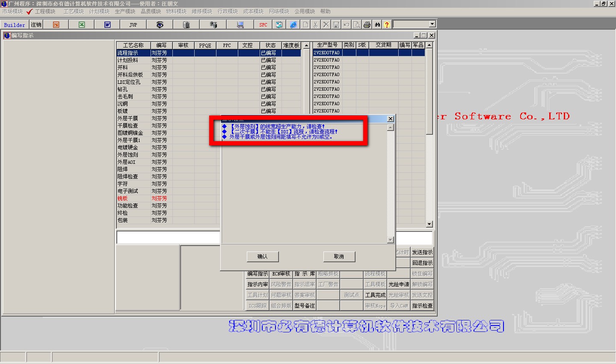This screenshot has height=364, width=616.
Task: Open the 计划模块 menu
Action: click(x=99, y=12)
